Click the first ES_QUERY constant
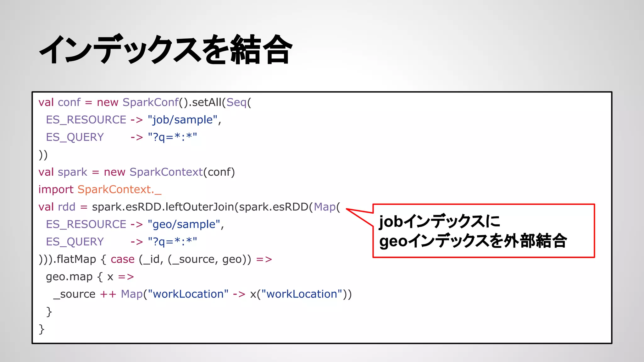This screenshot has width=644, height=362. pos(75,137)
